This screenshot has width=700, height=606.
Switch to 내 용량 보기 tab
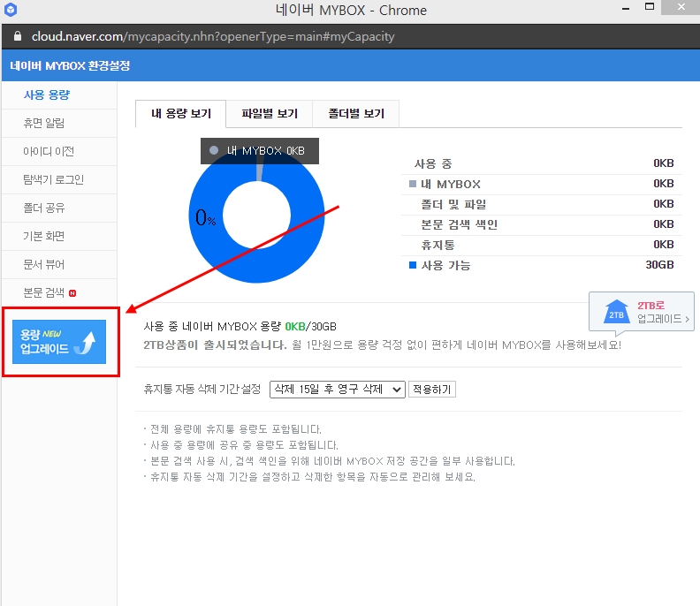[181, 114]
